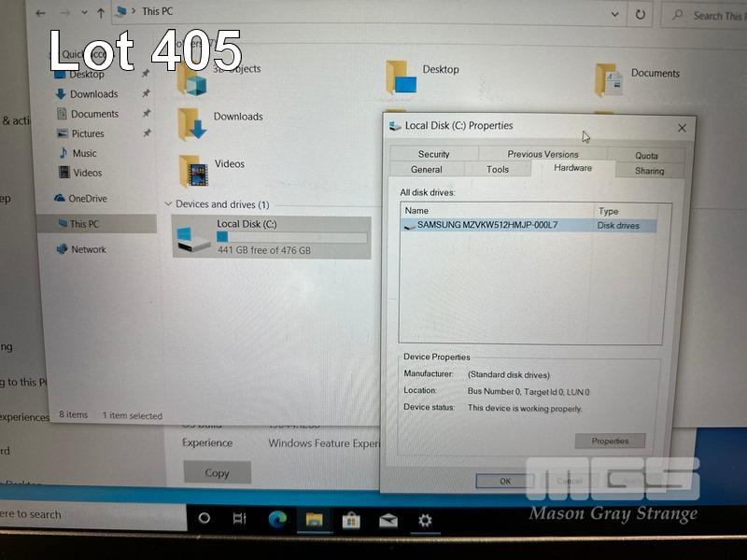
Task: Switch to the Security tab
Action: (x=433, y=154)
